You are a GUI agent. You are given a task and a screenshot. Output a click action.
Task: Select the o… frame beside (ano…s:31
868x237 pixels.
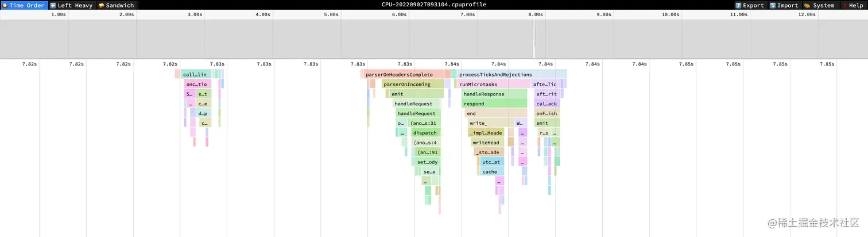click(401, 123)
